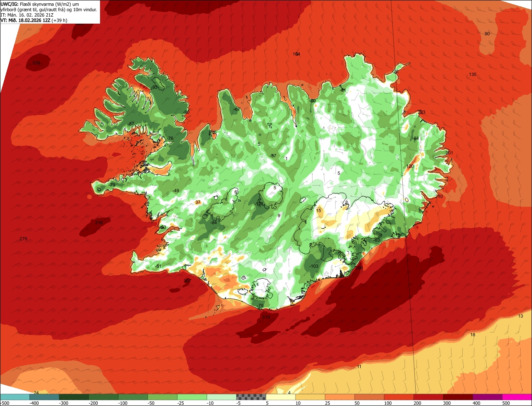This screenshot has width=532, height=406.
Task: Click the '-100' legend tick label
Action: [123, 403]
